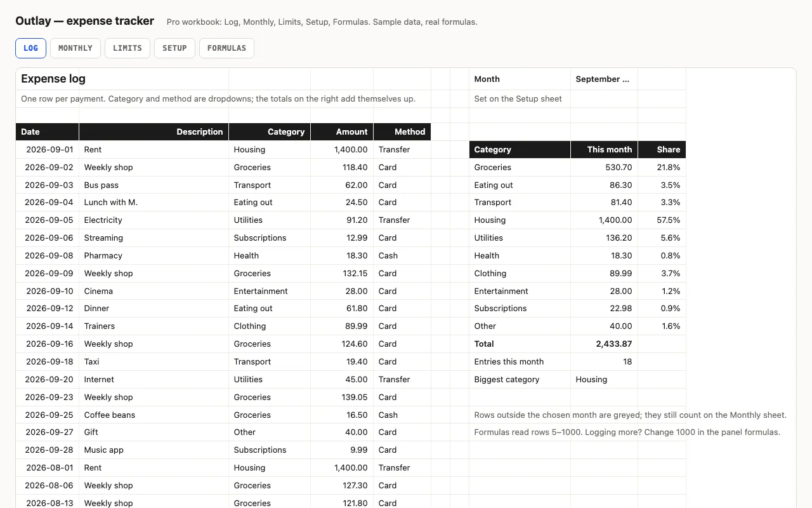Image resolution: width=812 pixels, height=508 pixels.
Task: Open the Limits tab
Action: [x=128, y=48]
